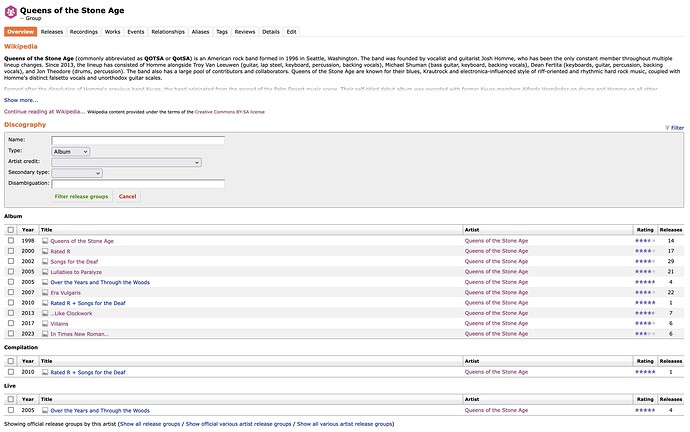Click the star rating for Era Vulgaris

point(645,293)
